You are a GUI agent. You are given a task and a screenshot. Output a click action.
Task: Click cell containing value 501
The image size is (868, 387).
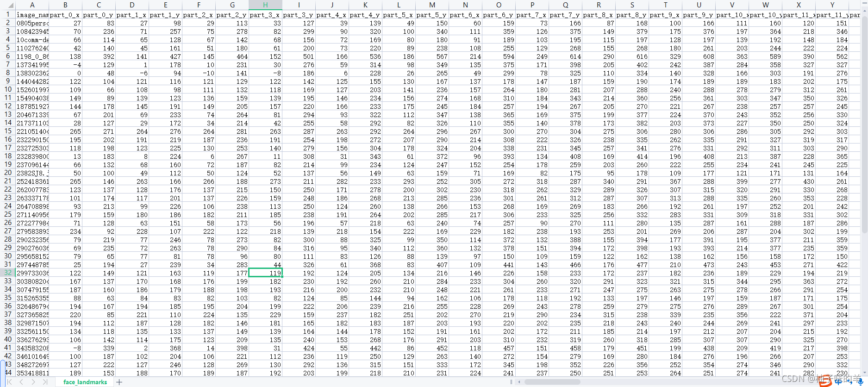click(299, 56)
